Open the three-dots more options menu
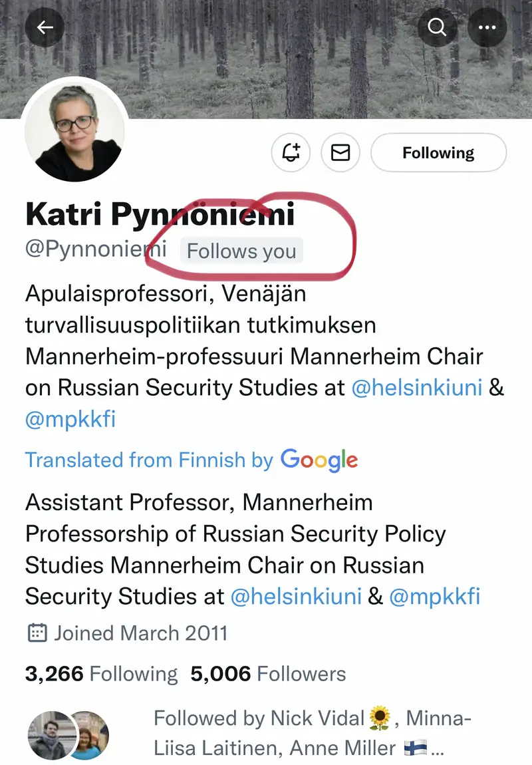The height and width of the screenshot is (765, 532). point(487,27)
